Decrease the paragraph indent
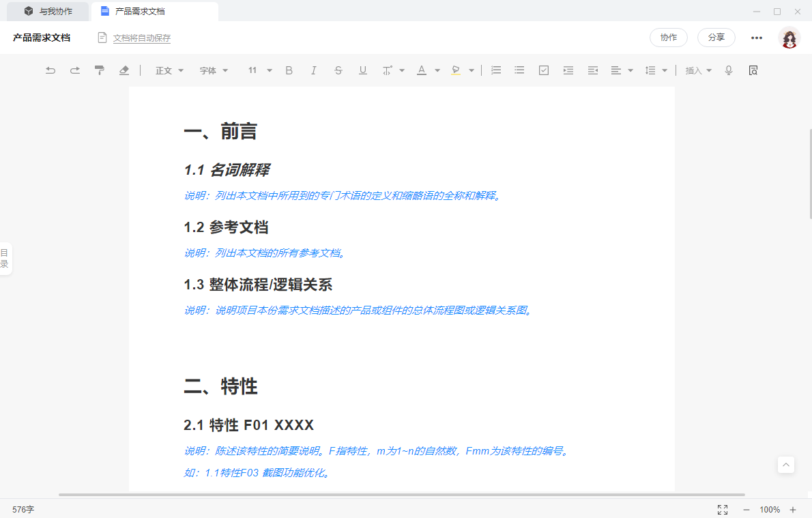812x518 pixels. (x=593, y=70)
